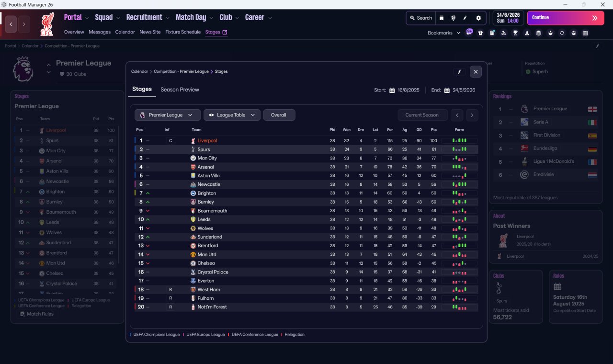Viewport: 613px width, 364px height.
Task: Click the pencil edit icon in Stages dialog
Action: pyautogui.click(x=459, y=72)
